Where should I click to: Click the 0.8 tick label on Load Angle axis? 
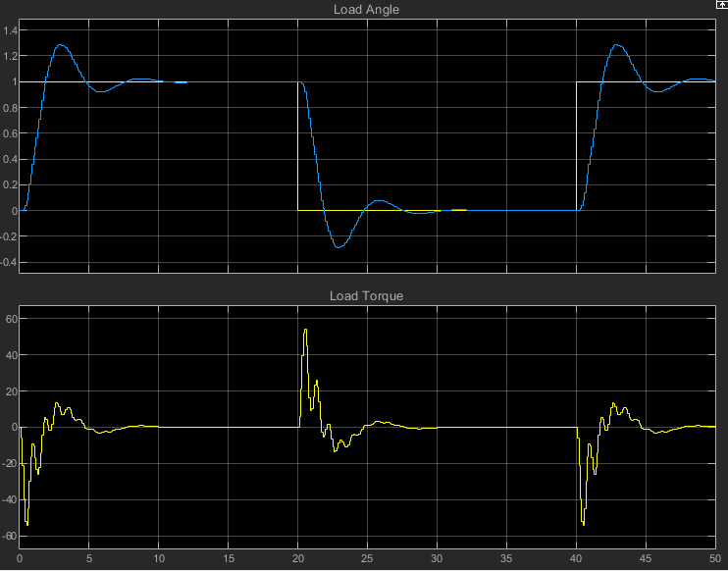point(10,108)
